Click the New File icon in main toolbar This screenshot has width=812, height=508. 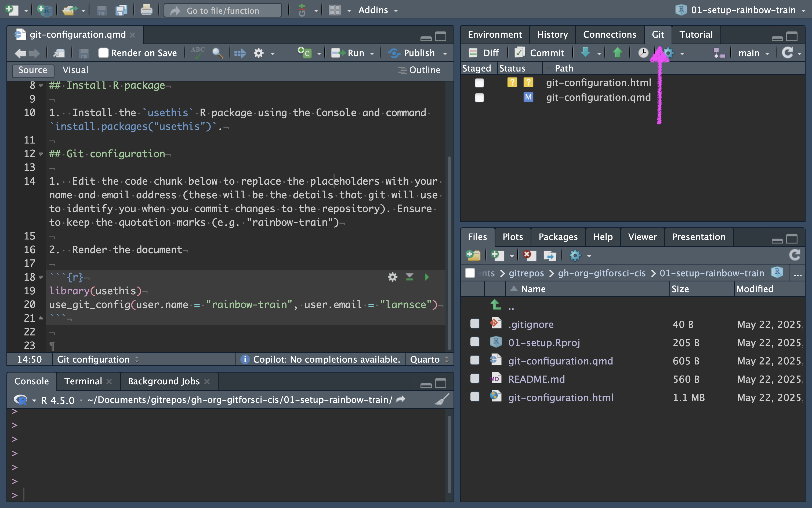[12, 10]
